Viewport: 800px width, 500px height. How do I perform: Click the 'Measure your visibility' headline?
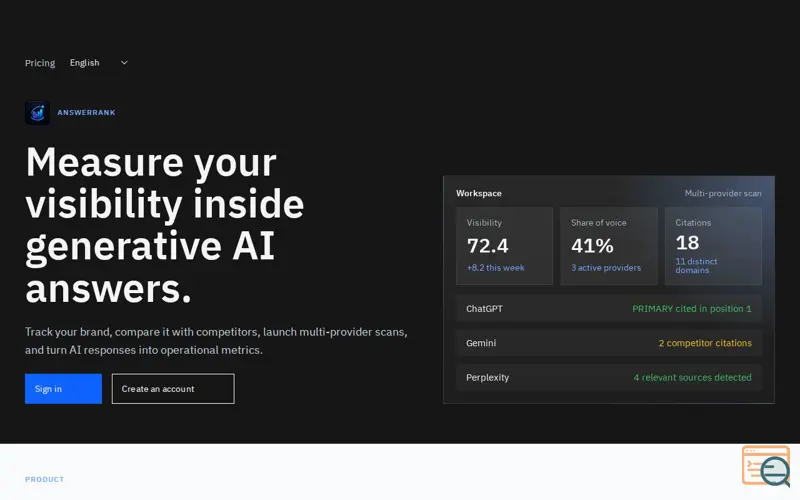(x=165, y=224)
